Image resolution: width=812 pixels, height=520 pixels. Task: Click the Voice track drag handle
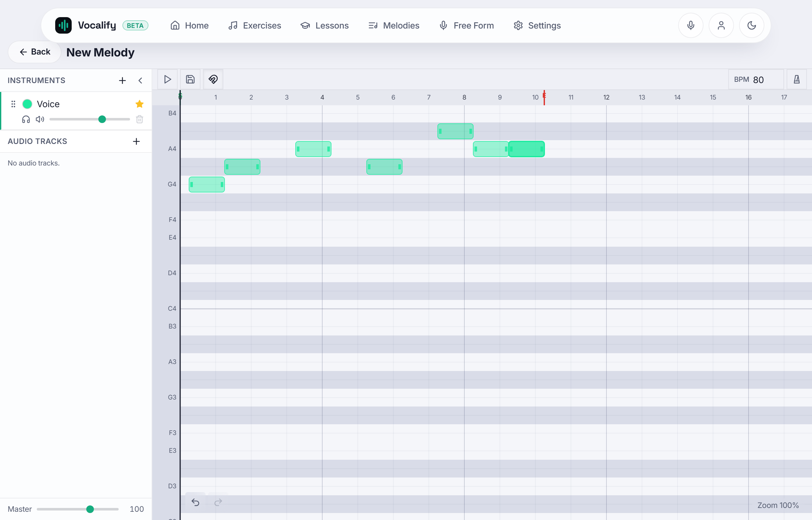click(x=13, y=104)
